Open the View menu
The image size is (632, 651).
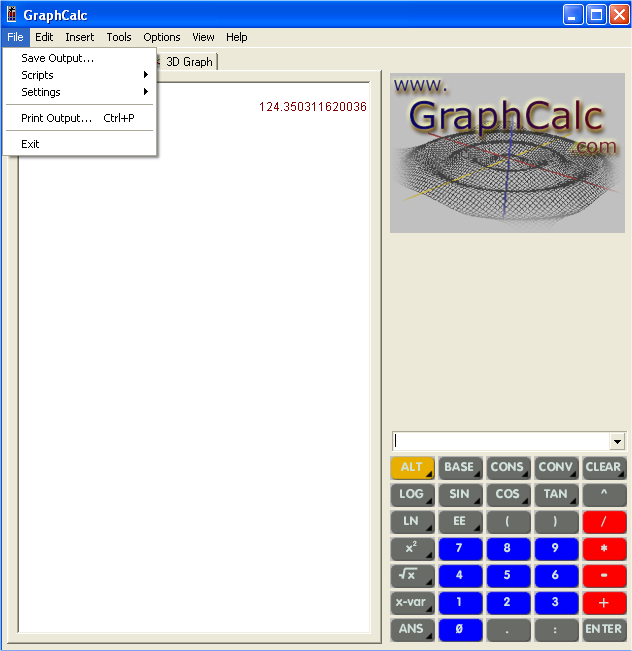(203, 37)
